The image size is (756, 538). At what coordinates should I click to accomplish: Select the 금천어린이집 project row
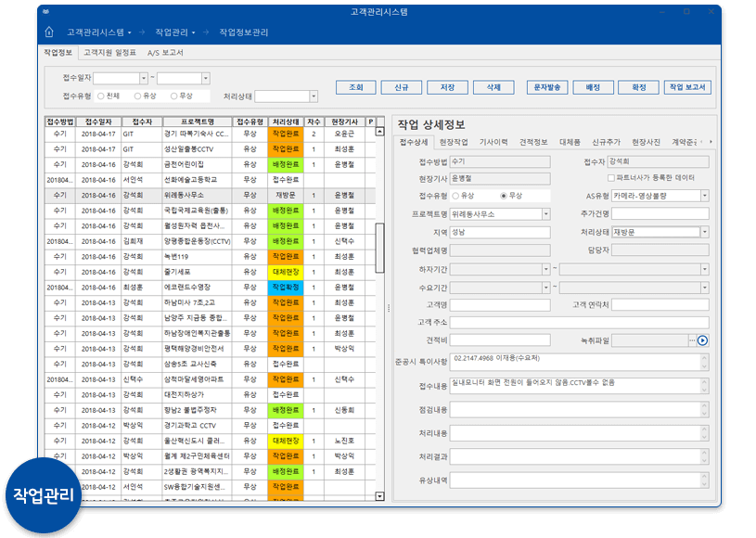tap(211, 164)
